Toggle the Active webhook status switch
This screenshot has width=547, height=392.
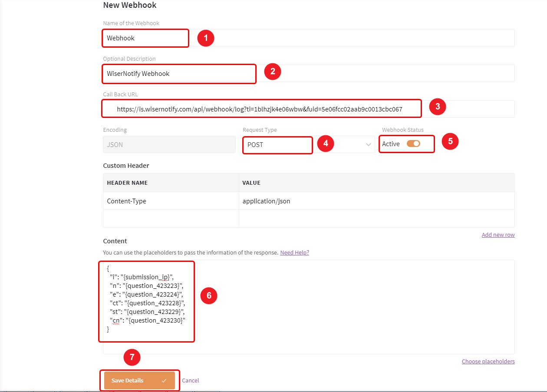(x=413, y=144)
